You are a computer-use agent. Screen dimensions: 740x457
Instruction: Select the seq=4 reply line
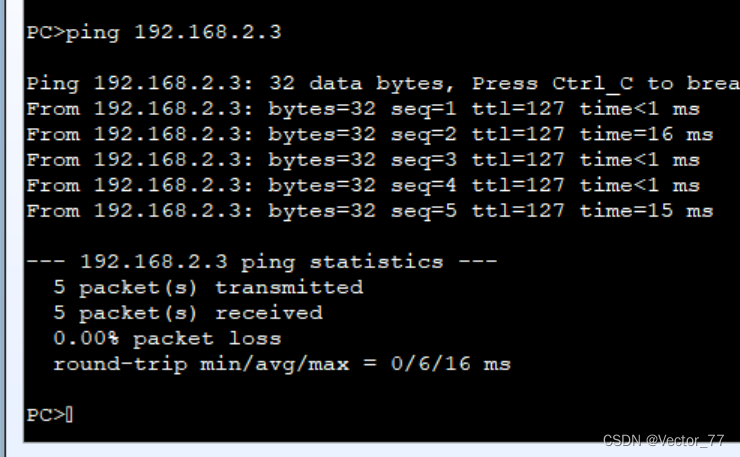coord(363,186)
